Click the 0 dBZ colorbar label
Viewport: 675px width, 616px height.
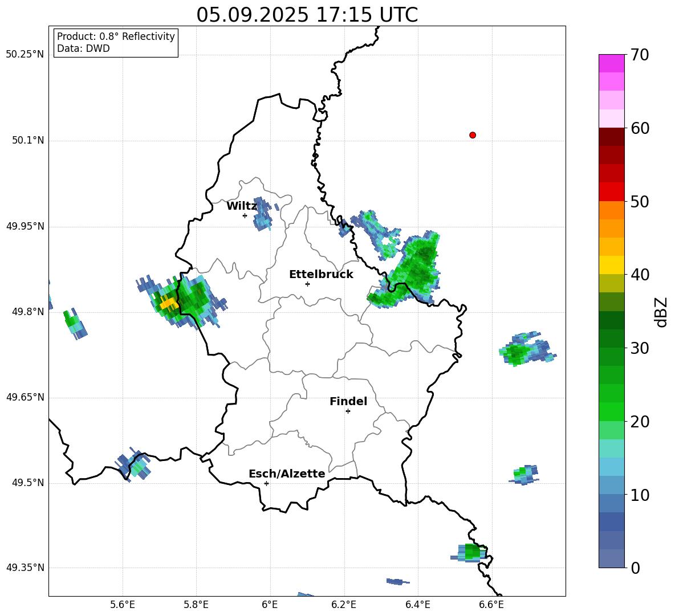(635, 568)
